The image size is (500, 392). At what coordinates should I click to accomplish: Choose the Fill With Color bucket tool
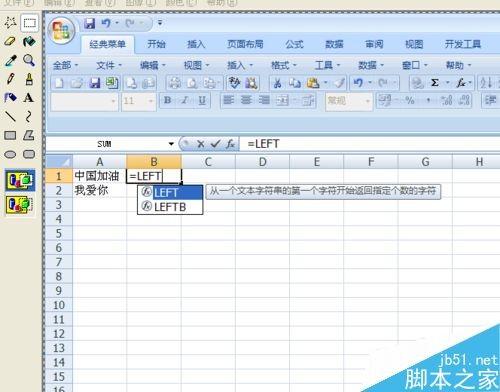pyautogui.click(x=29, y=42)
